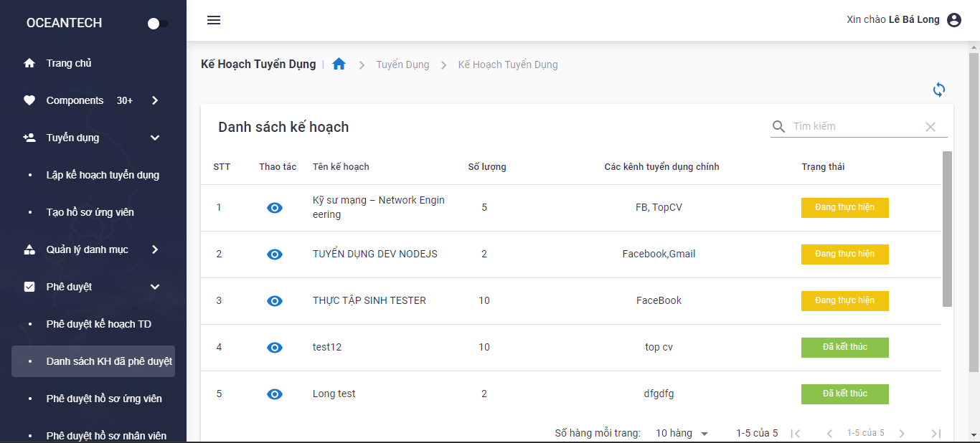Click the Kỹ sư mạng plan name

379,207
